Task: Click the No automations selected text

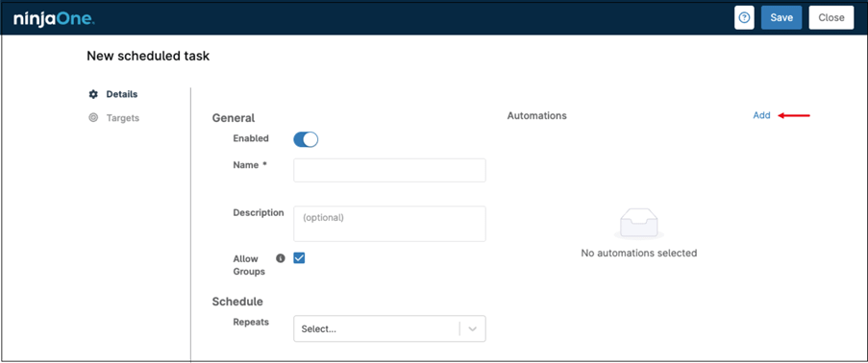Action: click(639, 253)
